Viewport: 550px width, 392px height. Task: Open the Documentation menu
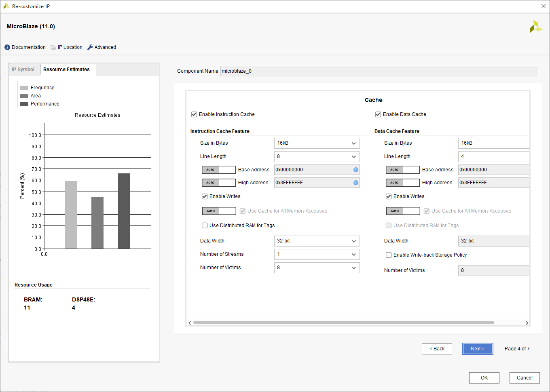click(x=25, y=47)
